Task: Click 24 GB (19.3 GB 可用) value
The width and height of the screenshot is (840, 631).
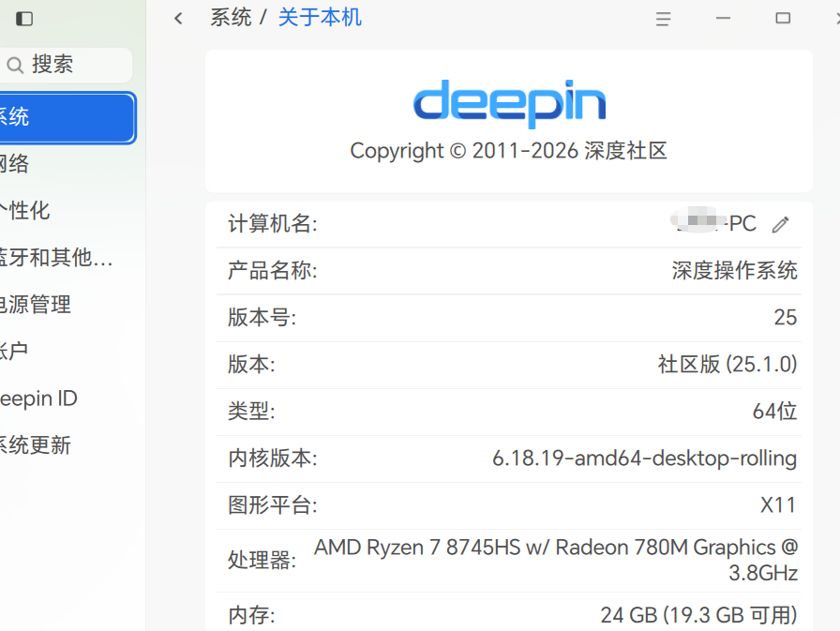Action: point(698,615)
